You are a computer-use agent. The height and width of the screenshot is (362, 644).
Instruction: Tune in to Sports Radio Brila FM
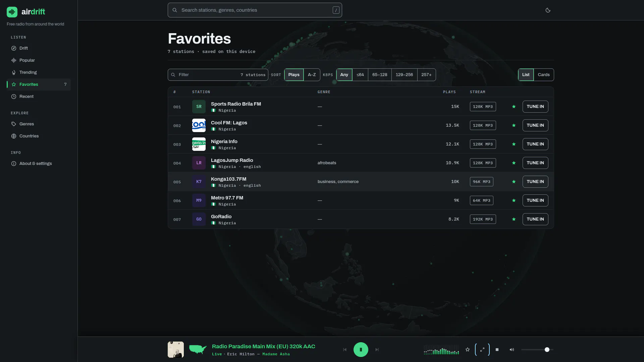pyautogui.click(x=535, y=107)
